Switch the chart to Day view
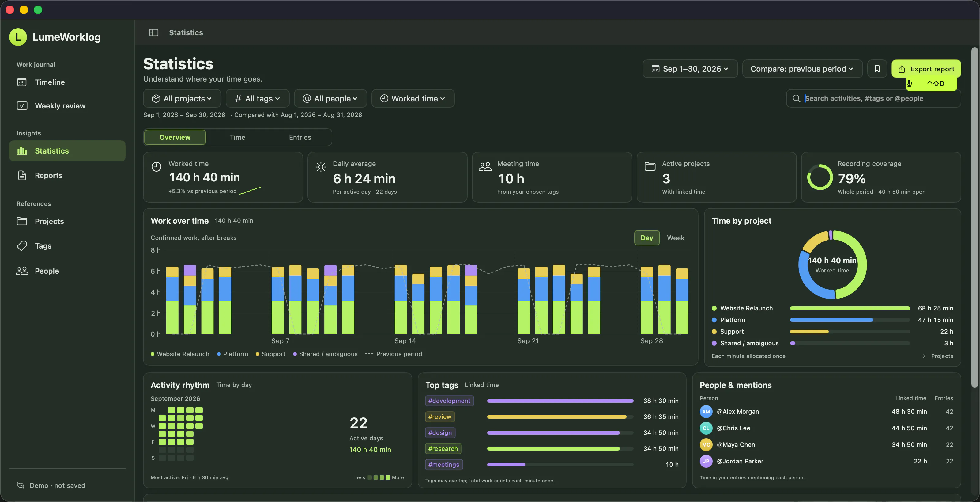Image resolution: width=980 pixels, height=502 pixels. click(x=647, y=238)
